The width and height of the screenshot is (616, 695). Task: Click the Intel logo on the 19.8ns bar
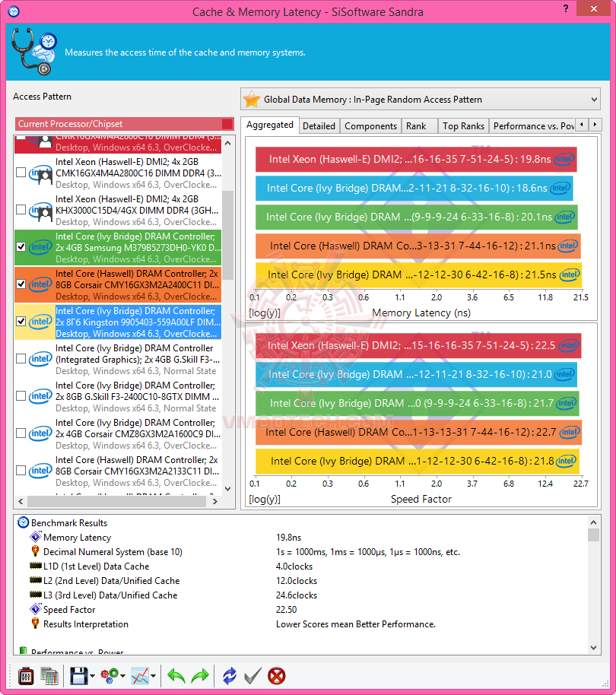[564, 159]
